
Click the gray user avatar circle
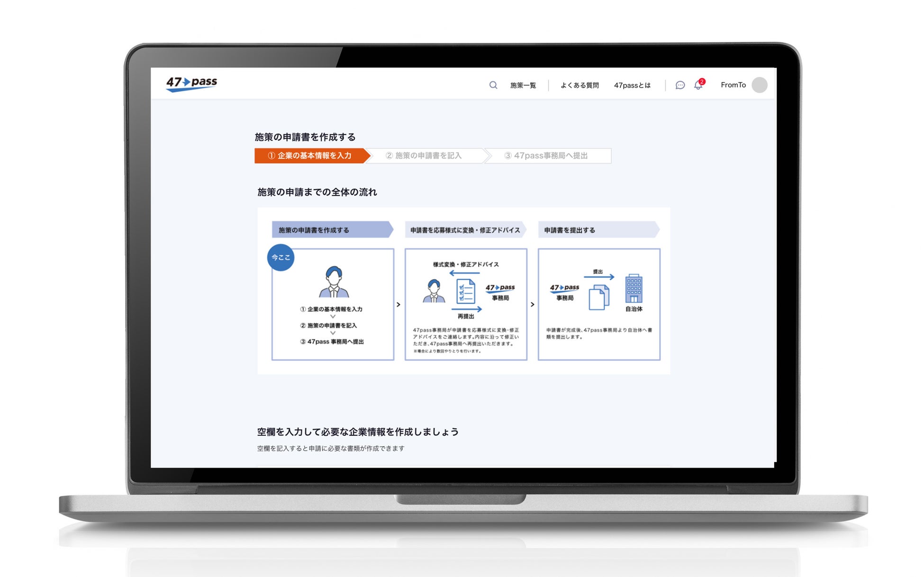coord(759,85)
